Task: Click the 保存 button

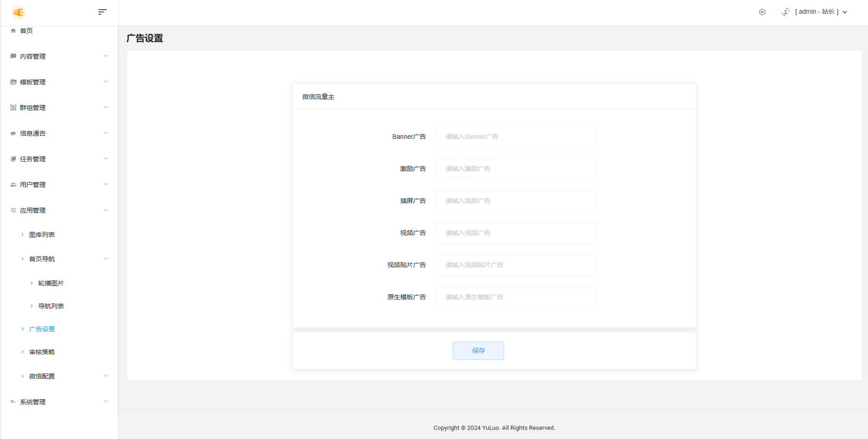Action: [x=478, y=351]
